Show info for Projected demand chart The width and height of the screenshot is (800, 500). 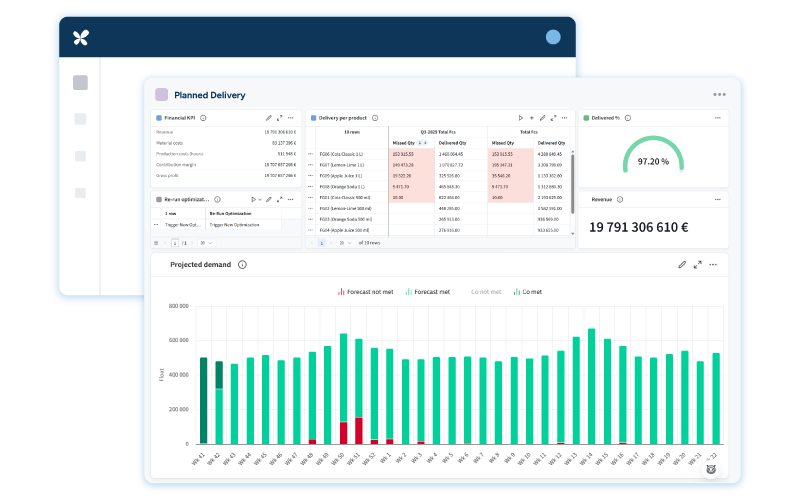(x=242, y=264)
